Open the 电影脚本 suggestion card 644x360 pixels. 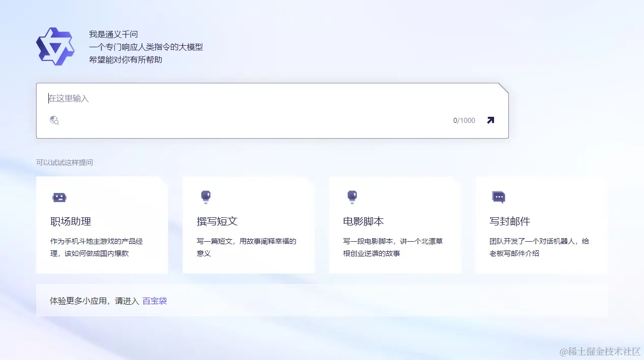(395, 225)
